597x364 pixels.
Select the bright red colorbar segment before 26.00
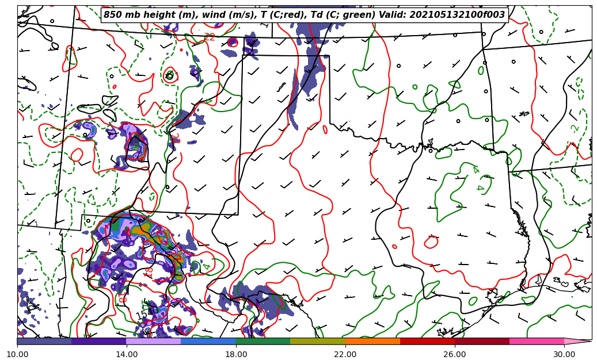click(427, 341)
